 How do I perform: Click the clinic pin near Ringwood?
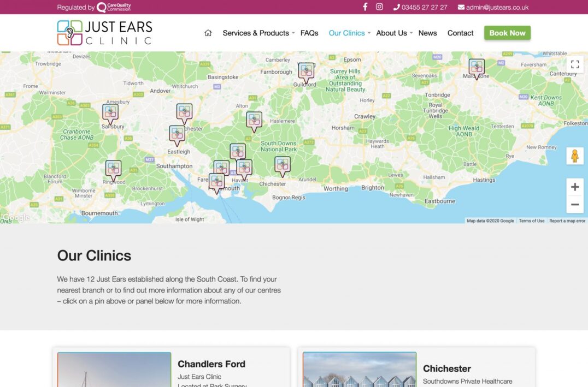pos(113,169)
